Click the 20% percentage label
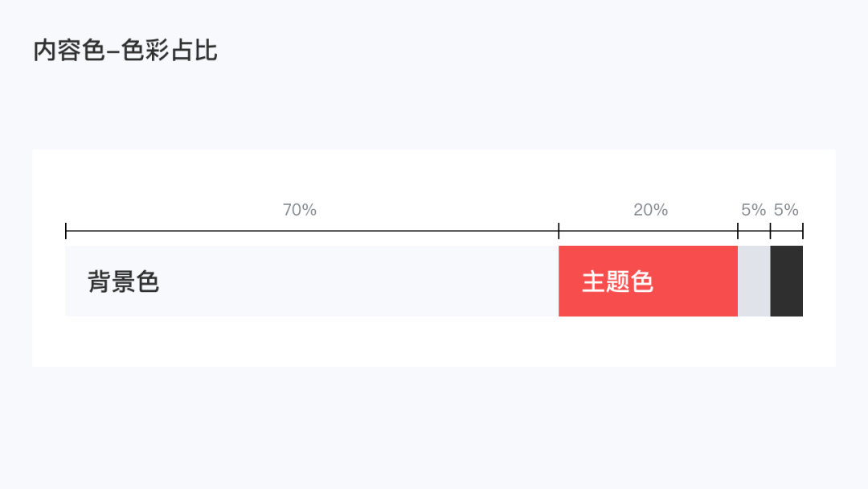Screen dimensions: 868x489 pos(650,210)
